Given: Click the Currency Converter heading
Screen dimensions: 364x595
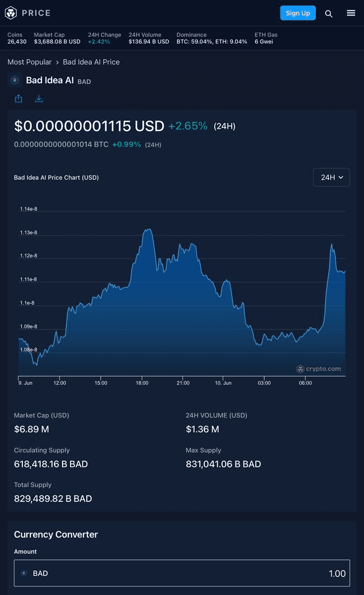Looking at the screenshot, I should point(56,535).
